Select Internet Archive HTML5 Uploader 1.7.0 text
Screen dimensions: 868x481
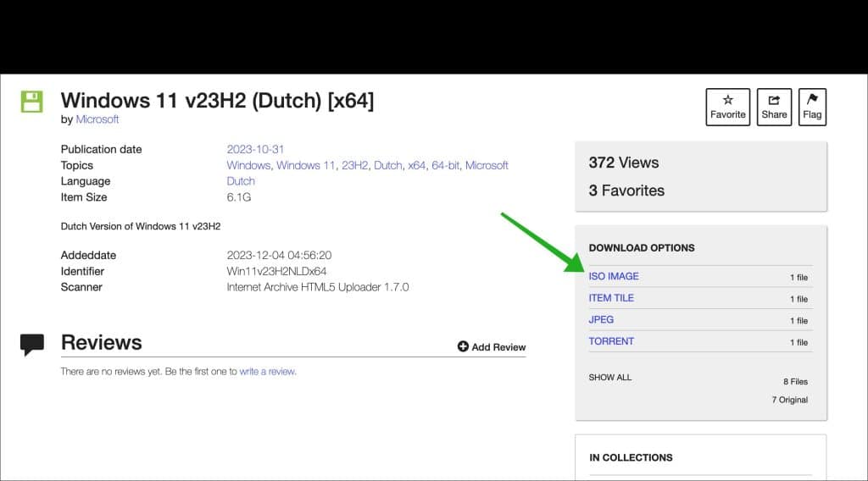click(318, 287)
